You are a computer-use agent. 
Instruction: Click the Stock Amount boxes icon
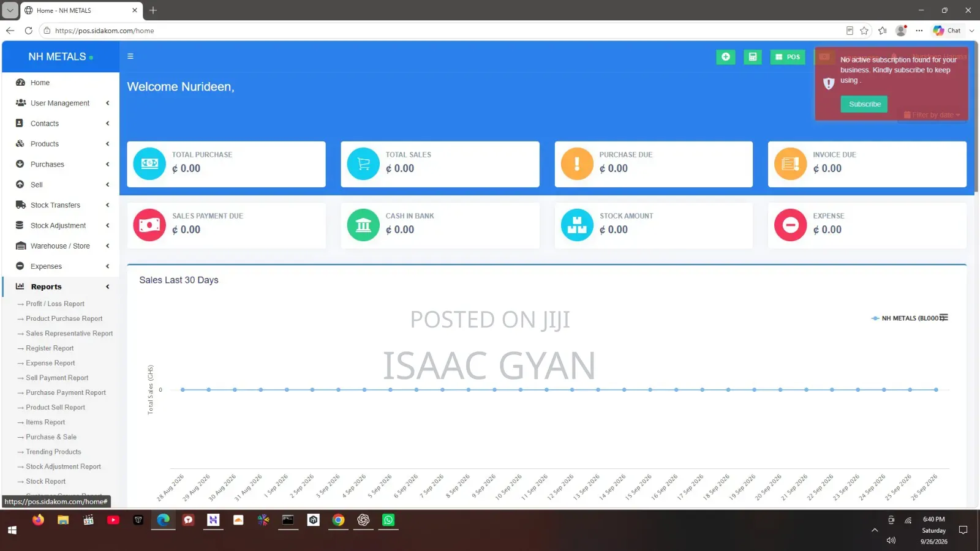coord(577,225)
